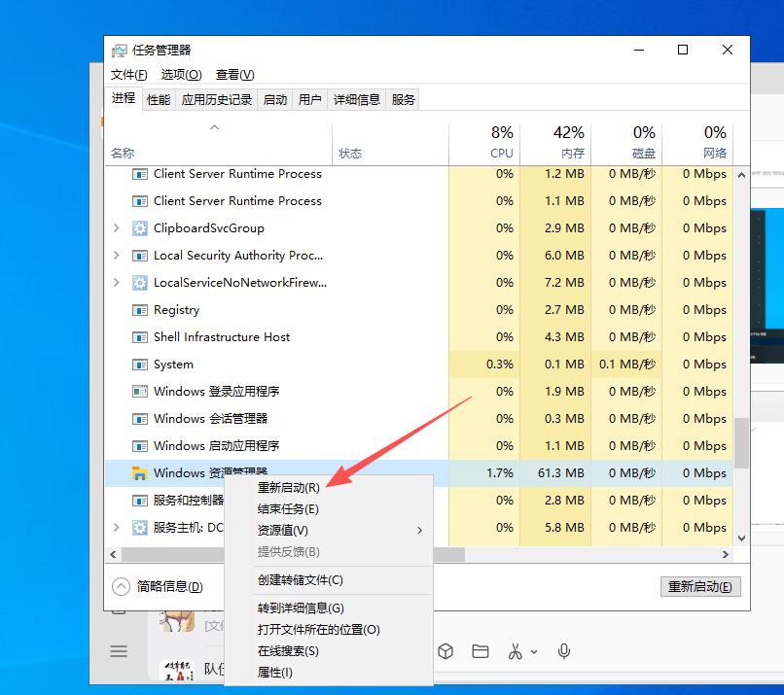Click Windows 会话管理器 icon

click(139, 419)
